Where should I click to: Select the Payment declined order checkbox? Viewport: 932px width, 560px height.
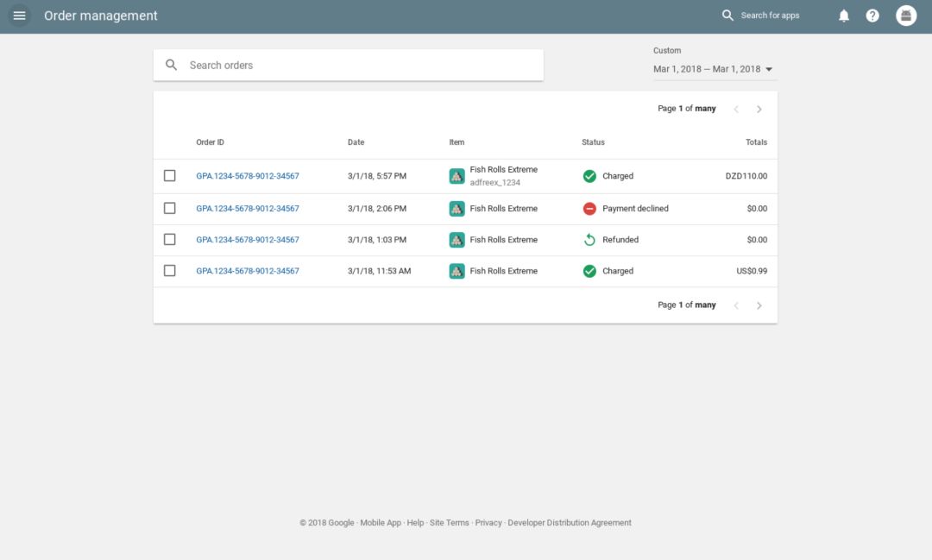pos(170,209)
